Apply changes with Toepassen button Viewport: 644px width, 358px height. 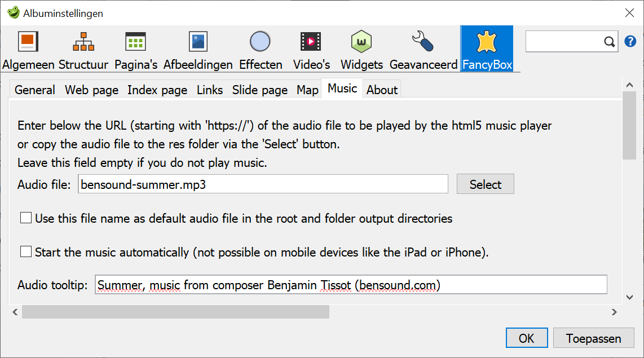593,338
